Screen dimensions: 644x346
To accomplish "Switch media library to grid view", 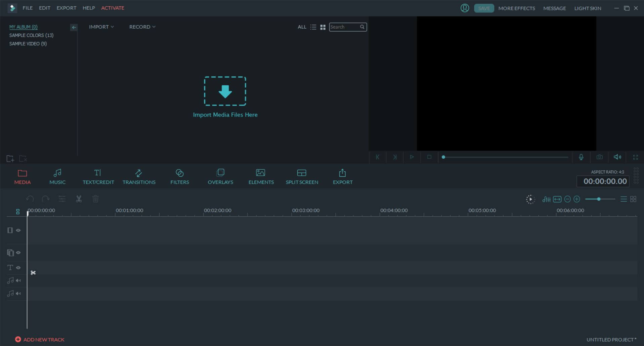I will tap(323, 27).
